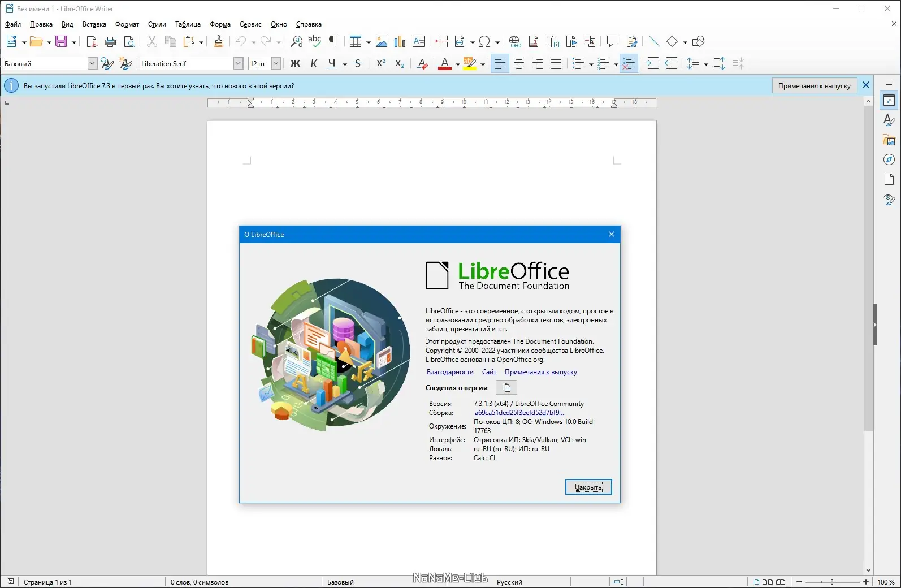Toggle italic formatting
901x588 pixels.
pos(314,63)
